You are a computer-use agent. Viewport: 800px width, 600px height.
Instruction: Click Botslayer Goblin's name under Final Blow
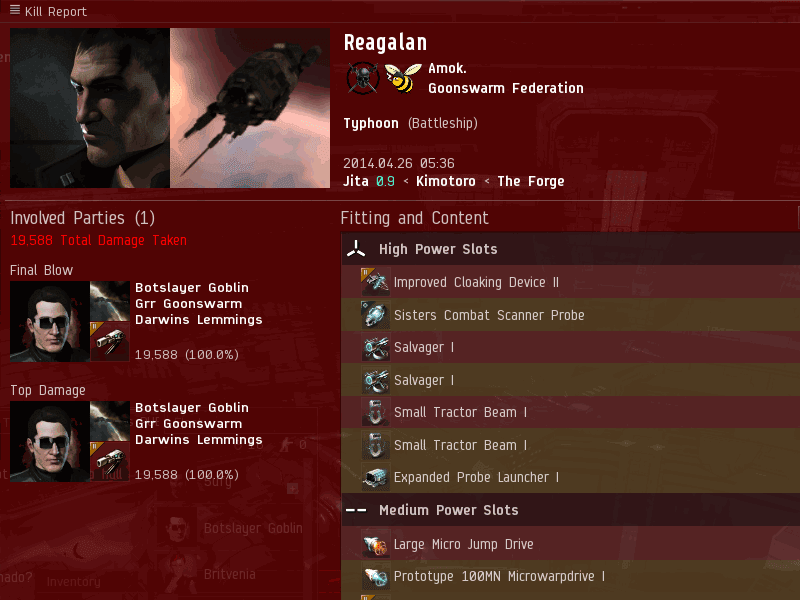click(192, 288)
